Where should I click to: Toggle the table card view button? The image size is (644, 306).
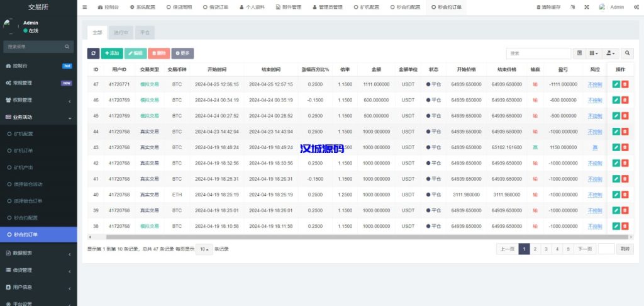pyautogui.click(x=580, y=54)
